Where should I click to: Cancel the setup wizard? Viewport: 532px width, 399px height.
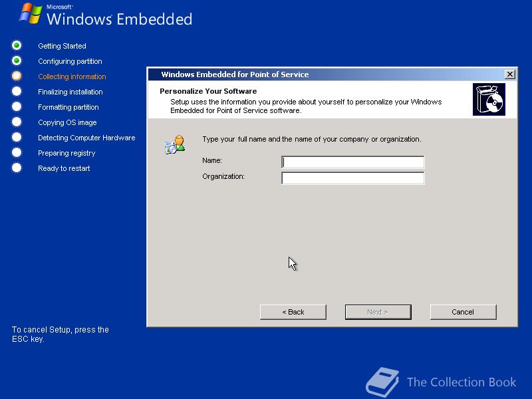463,312
